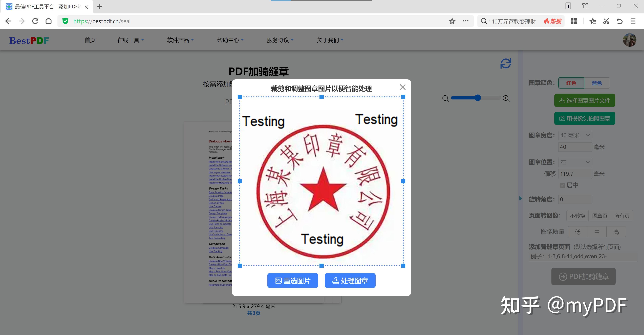Click the BestPDF logo

pos(29,40)
